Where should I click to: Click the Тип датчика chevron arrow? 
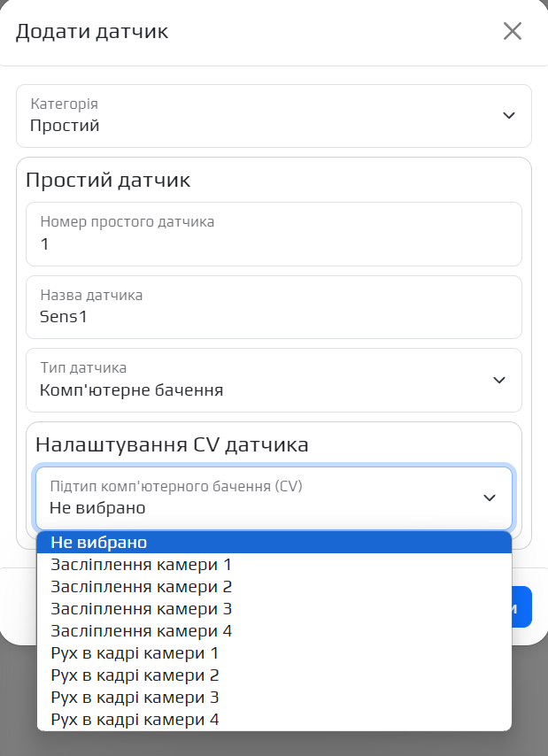click(x=498, y=380)
